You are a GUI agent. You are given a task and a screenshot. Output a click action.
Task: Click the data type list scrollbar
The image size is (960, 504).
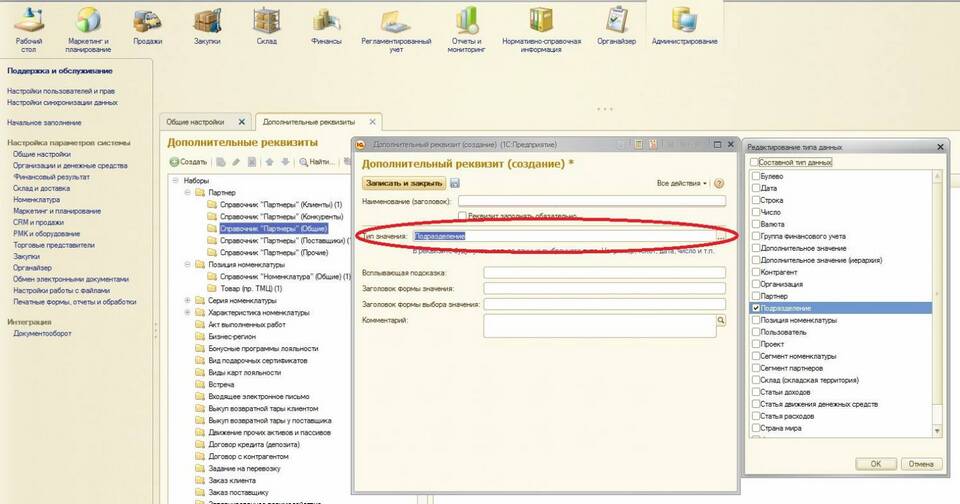pyautogui.click(x=937, y=300)
